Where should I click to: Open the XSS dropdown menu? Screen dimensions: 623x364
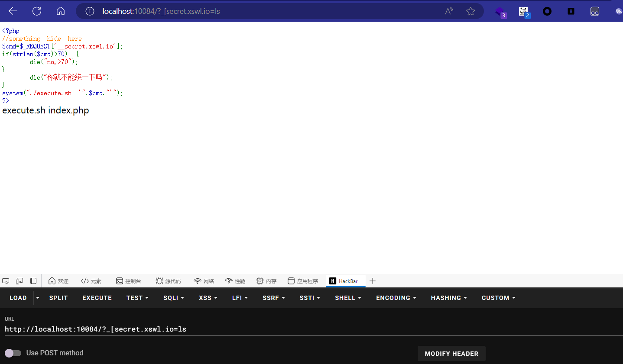click(x=208, y=298)
